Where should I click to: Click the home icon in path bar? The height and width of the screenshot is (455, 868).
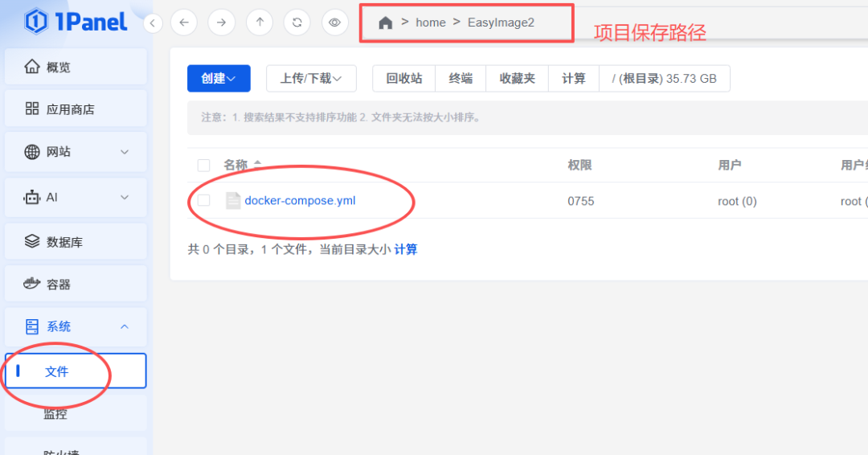[x=386, y=23]
